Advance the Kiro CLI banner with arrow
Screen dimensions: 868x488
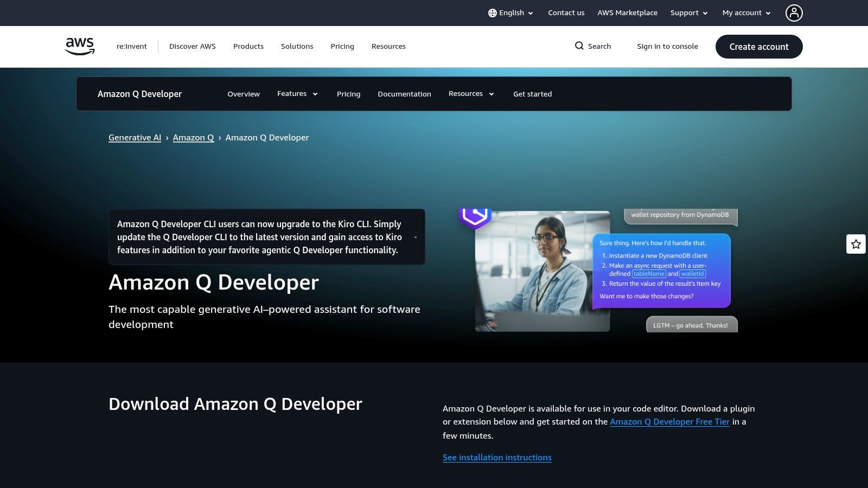click(x=415, y=237)
